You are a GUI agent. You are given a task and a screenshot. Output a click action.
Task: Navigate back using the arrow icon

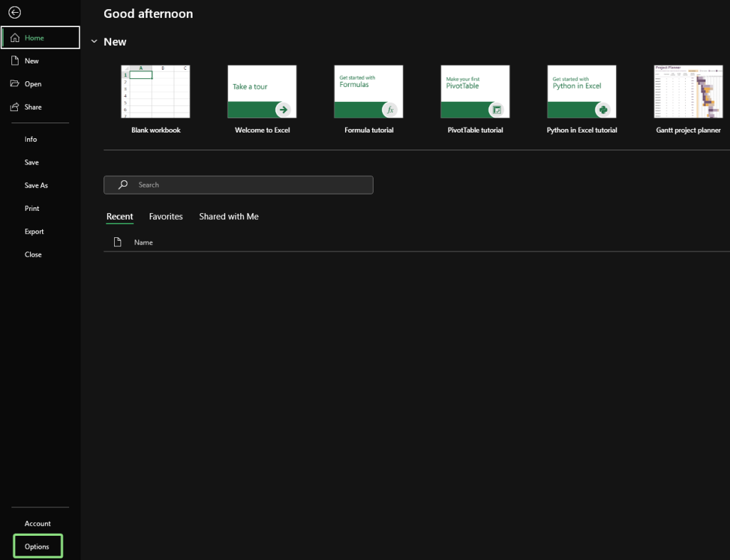pyautogui.click(x=16, y=12)
